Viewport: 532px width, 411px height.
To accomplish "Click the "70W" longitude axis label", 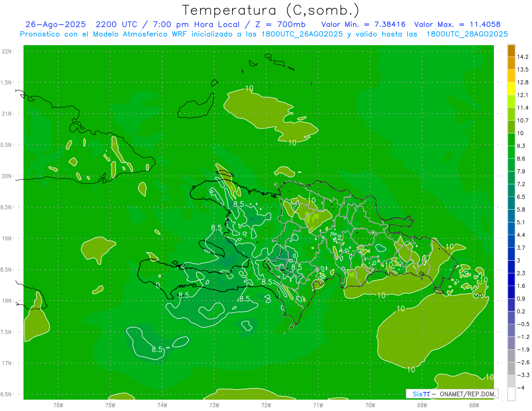I will click(x=370, y=405).
